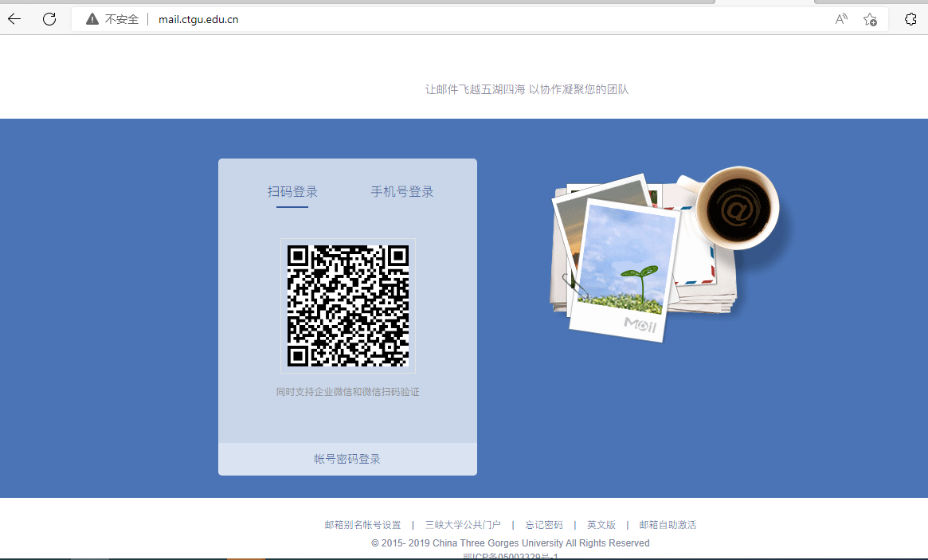Click the login QR code image
The image size is (928, 560).
[x=347, y=306]
